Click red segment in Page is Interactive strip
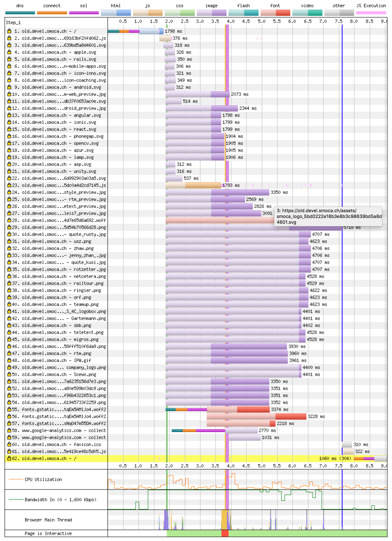Viewport: 392px width, 541px height. 225,533
